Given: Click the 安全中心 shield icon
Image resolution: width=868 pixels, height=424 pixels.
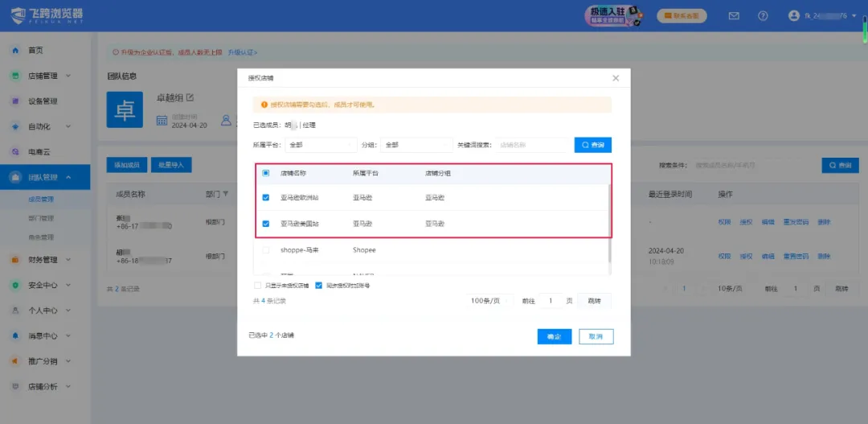Looking at the screenshot, I should coord(15,285).
